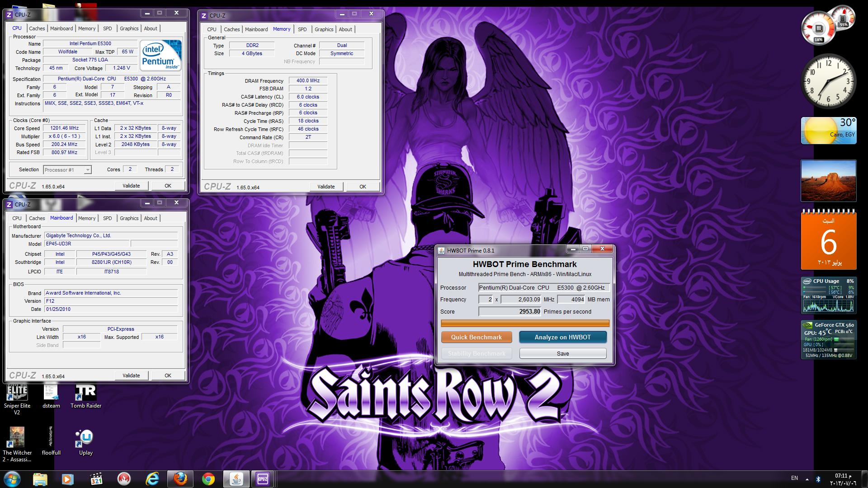
Task: Start the Quick Benchmark
Action: [476, 337]
